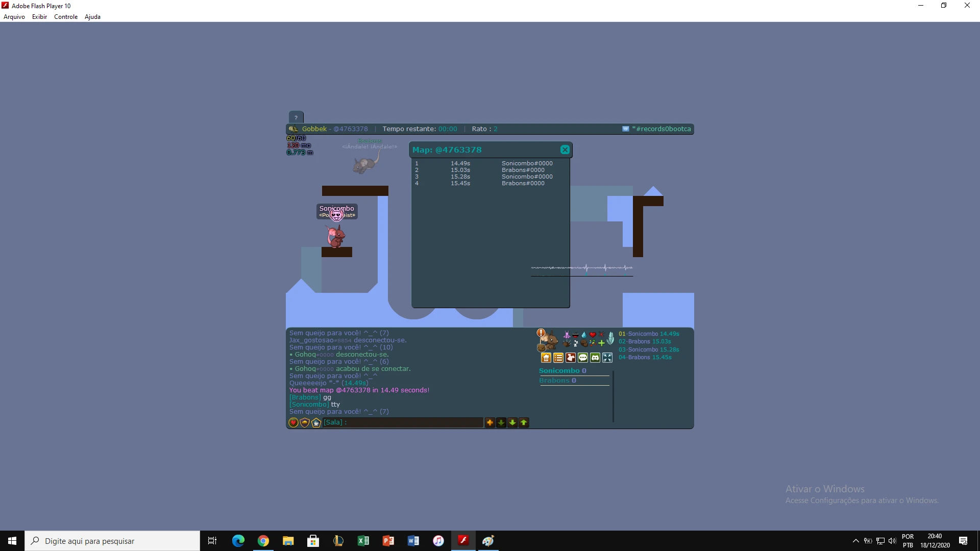Click the brown mouse profile avatar

[551, 341]
